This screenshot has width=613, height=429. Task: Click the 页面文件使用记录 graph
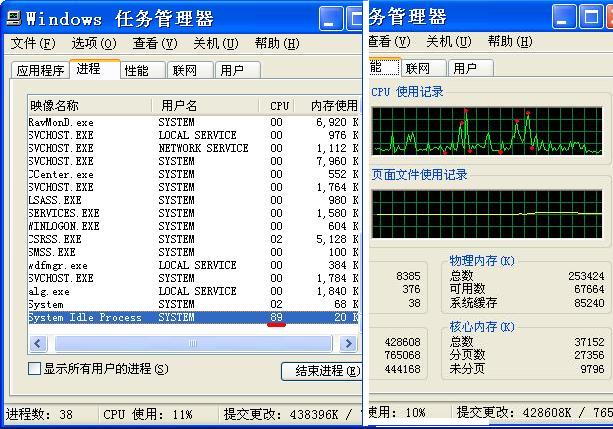(x=487, y=214)
